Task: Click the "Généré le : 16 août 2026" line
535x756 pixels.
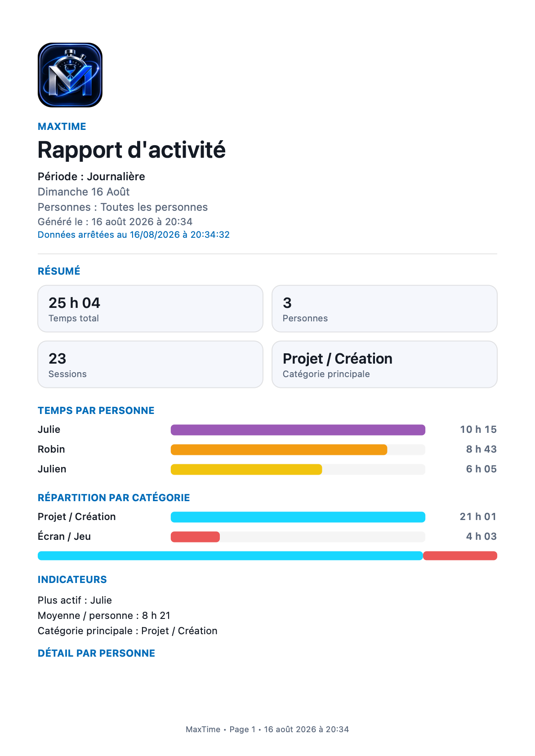Action: pos(115,222)
